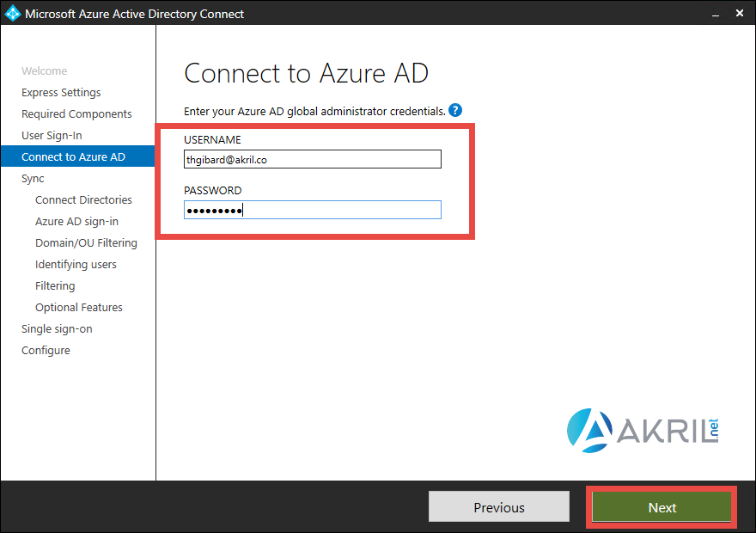Open Express Settings step
Viewport: 756px width, 533px height.
coord(61,92)
